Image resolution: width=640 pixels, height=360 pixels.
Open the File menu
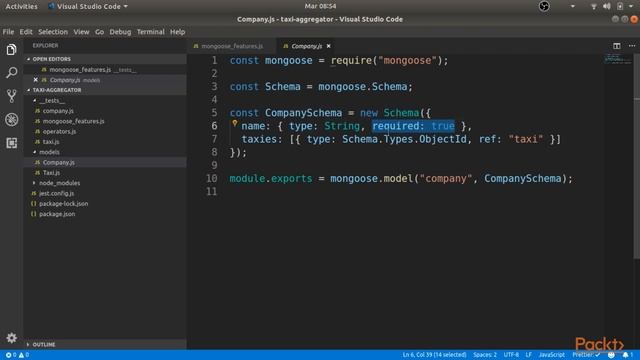click(x=8, y=32)
